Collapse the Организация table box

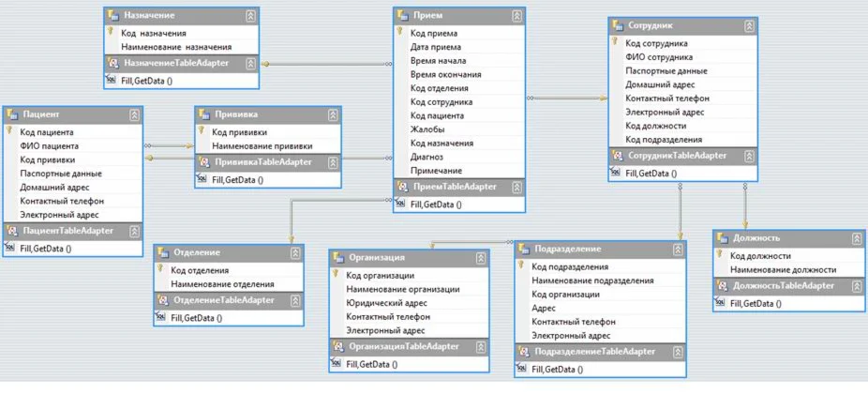tap(481, 258)
